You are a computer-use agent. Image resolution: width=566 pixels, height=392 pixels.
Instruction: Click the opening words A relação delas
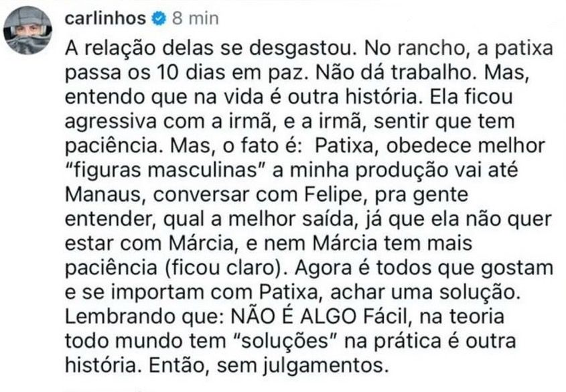tap(140, 49)
